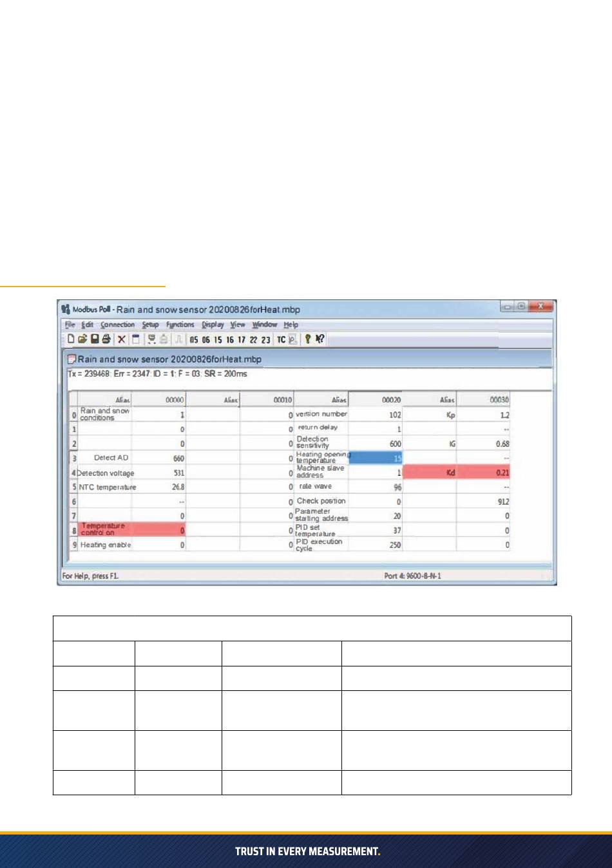The height and width of the screenshot is (868, 612).
Task: Click the Port 4: 9600-8-N-1 status text
Action: coord(412,576)
